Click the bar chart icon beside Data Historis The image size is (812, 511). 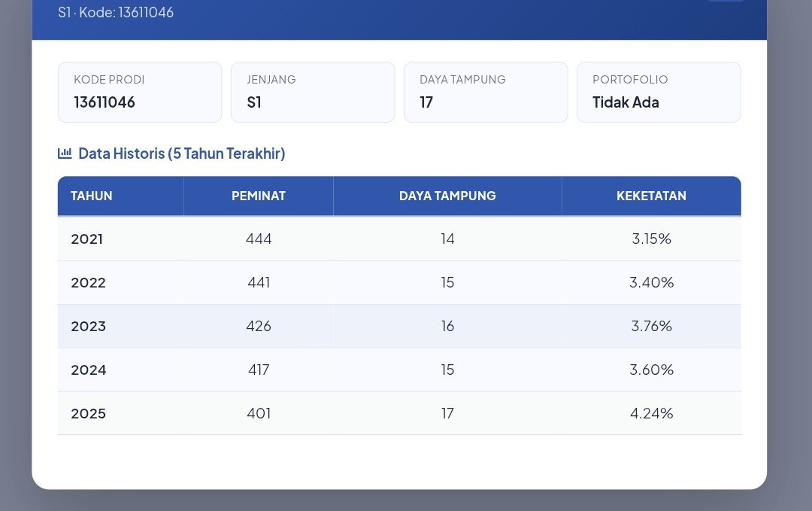(65, 154)
